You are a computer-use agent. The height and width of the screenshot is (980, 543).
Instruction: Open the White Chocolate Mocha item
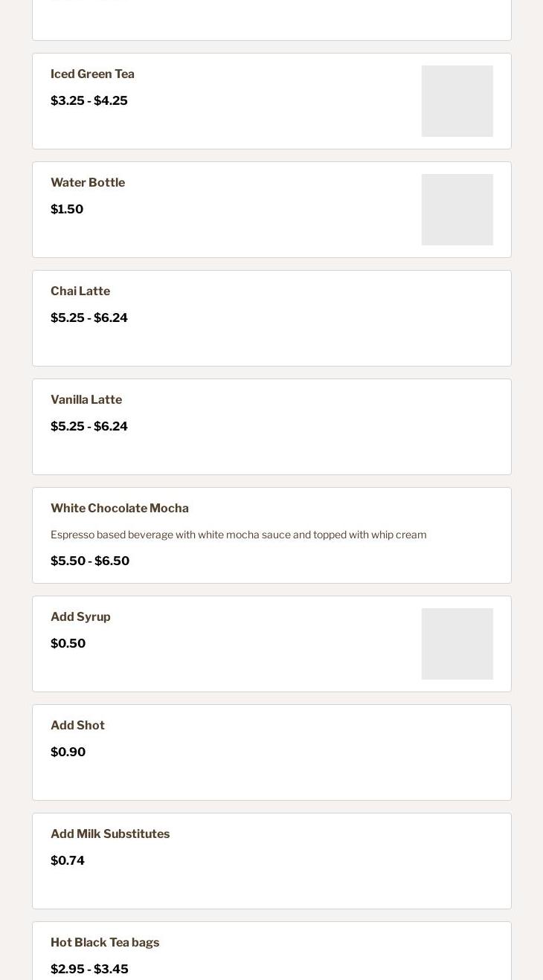120,509
